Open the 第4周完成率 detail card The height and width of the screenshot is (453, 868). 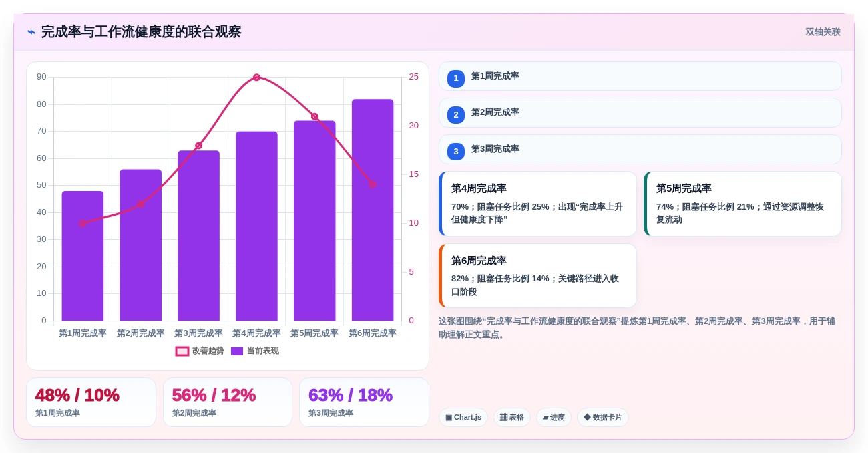point(537,204)
